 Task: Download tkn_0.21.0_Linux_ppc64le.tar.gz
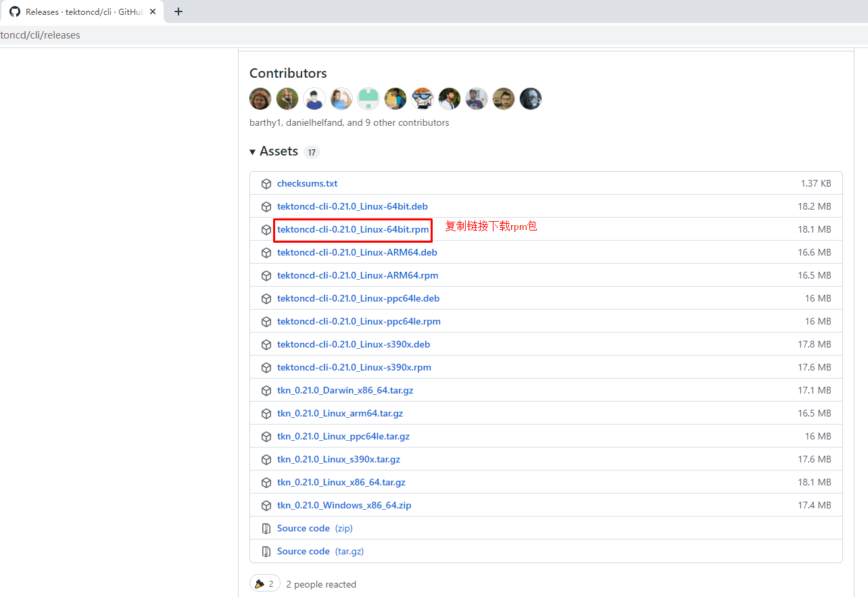(x=343, y=436)
